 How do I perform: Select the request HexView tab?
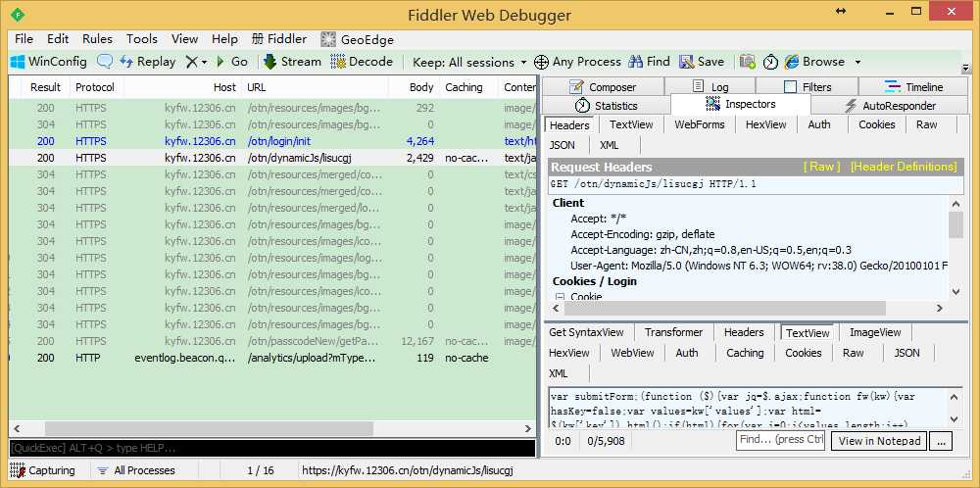click(765, 124)
